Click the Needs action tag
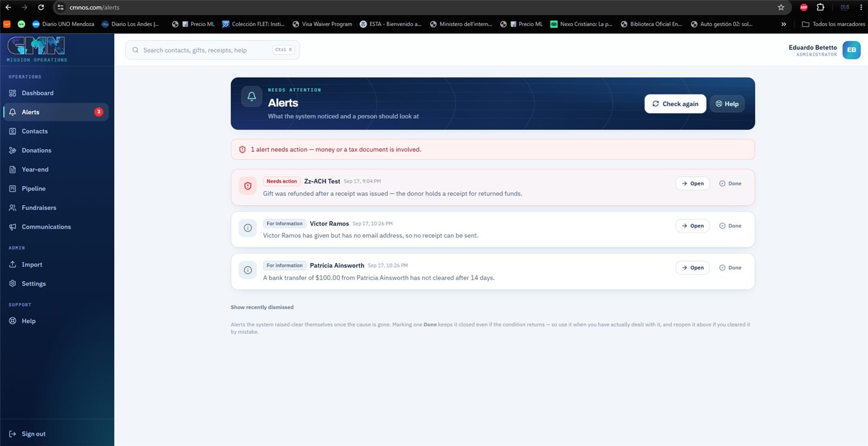 click(x=282, y=181)
